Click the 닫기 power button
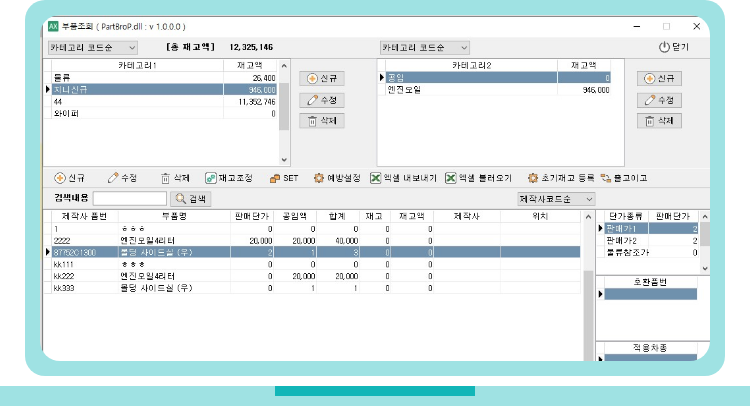Screen dimensions: 750x406 [673, 47]
